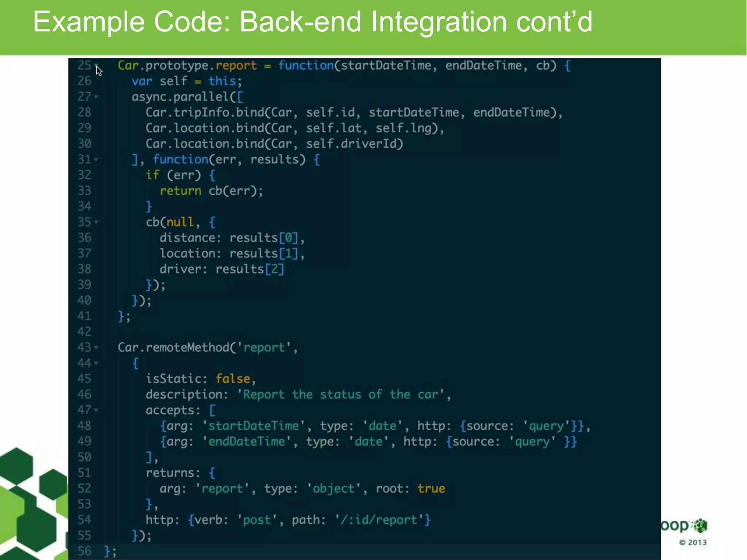747x560 pixels.
Task: Click the 'async.parallel([' code line
Action: coord(187,97)
